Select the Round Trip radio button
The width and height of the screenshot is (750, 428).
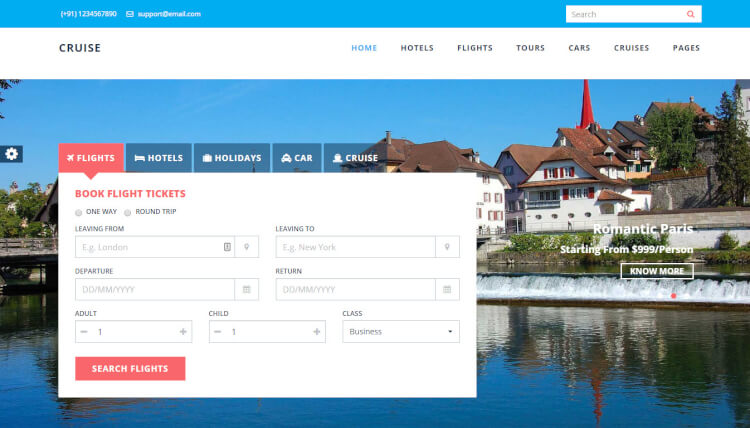coord(128,212)
